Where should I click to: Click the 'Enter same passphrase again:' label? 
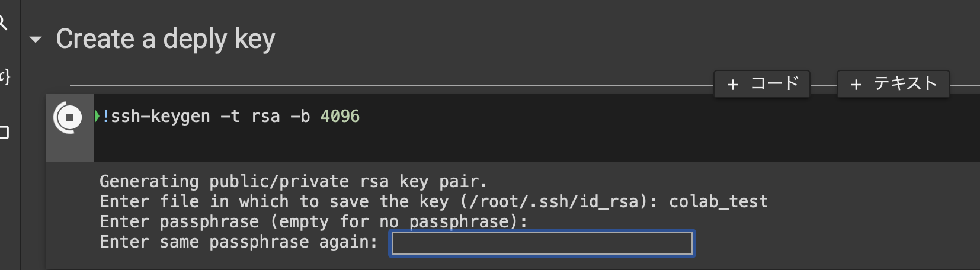[x=238, y=242]
